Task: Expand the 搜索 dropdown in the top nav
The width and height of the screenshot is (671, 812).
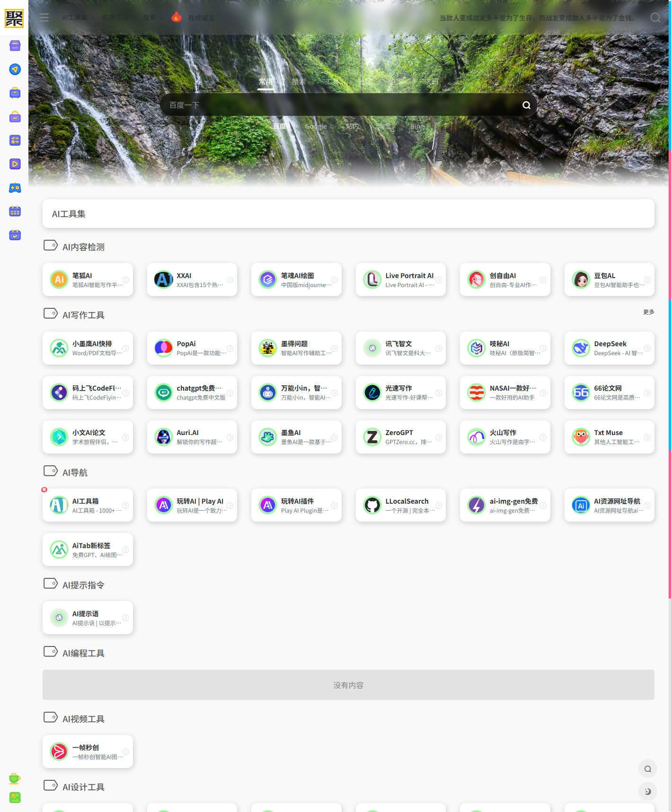Action: pos(152,17)
